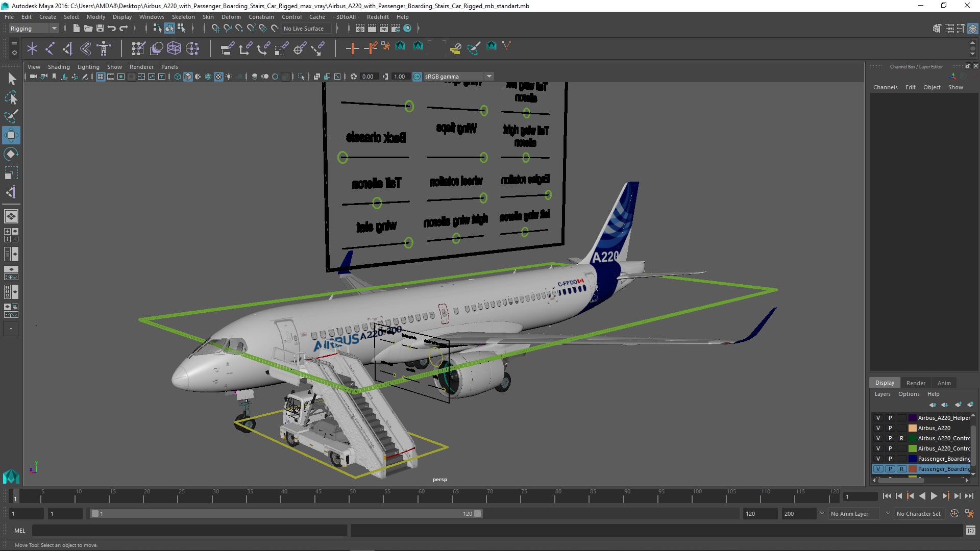Click the Parent Constraint shelf icon
Image resolution: width=980 pixels, height=551 pixels.
coord(227,48)
